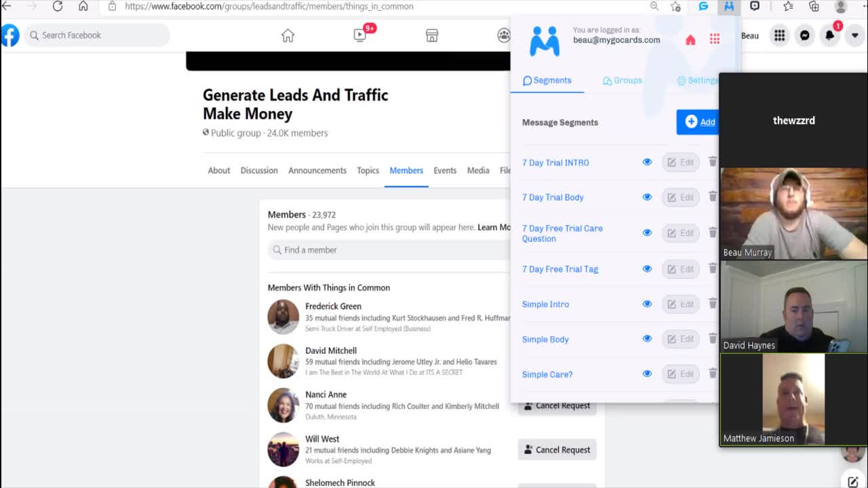Edit the Simple Intro segment
The width and height of the screenshot is (868, 488).
coord(680,304)
